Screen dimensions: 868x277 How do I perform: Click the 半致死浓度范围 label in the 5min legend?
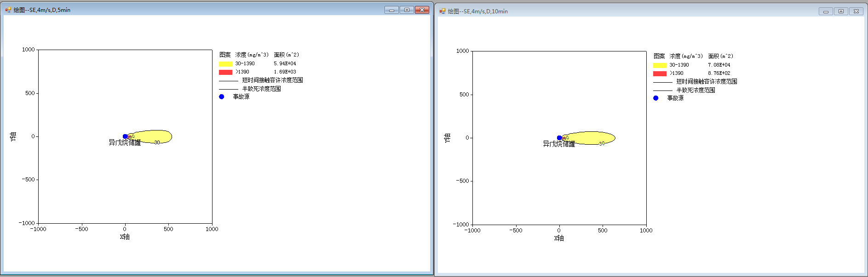click(x=261, y=89)
